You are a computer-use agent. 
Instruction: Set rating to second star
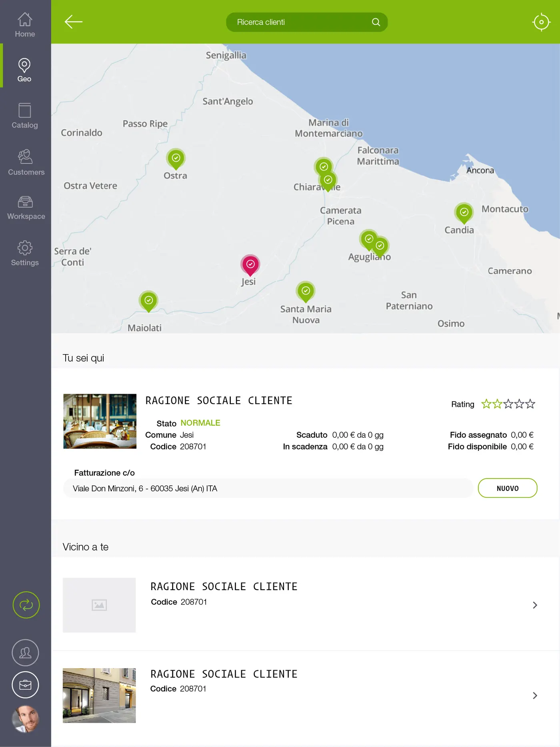[x=497, y=404]
